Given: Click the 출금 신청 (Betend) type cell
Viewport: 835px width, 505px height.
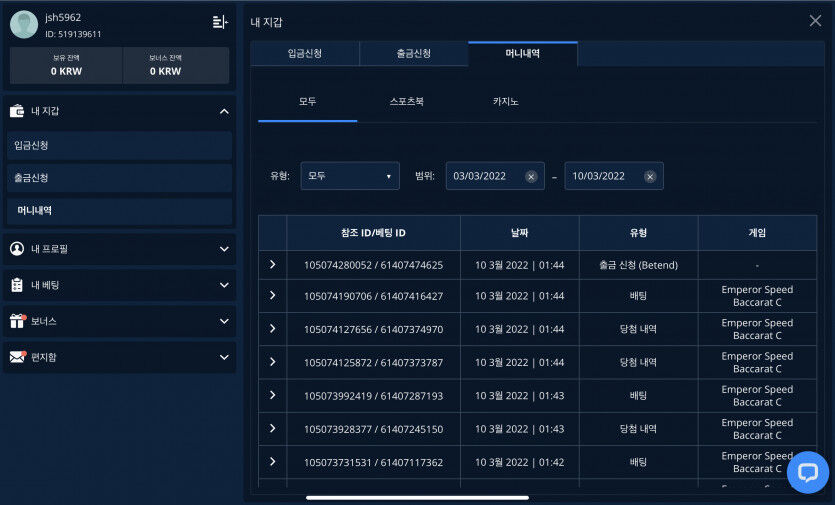Looking at the screenshot, I should coord(638,265).
